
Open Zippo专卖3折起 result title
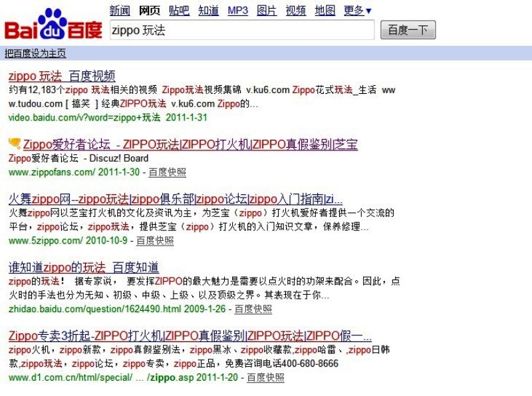click(x=190, y=336)
